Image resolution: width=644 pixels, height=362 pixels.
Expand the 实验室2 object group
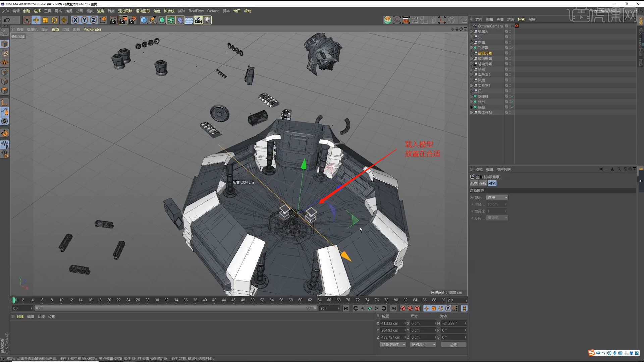point(471,75)
